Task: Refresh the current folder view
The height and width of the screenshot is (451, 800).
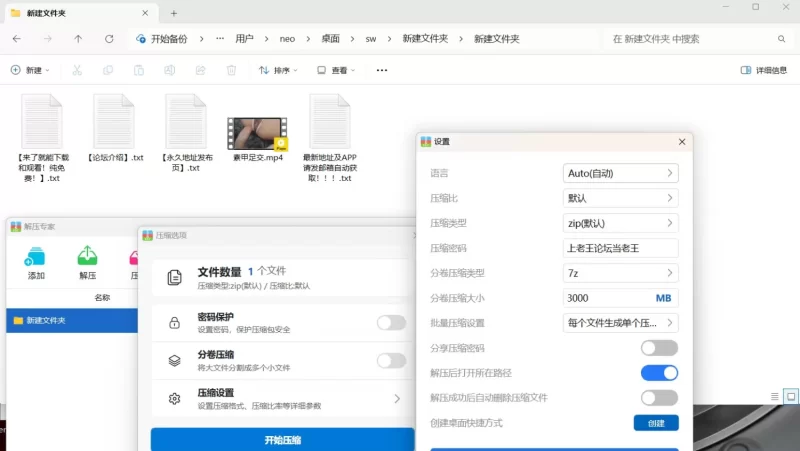Action: click(109, 39)
